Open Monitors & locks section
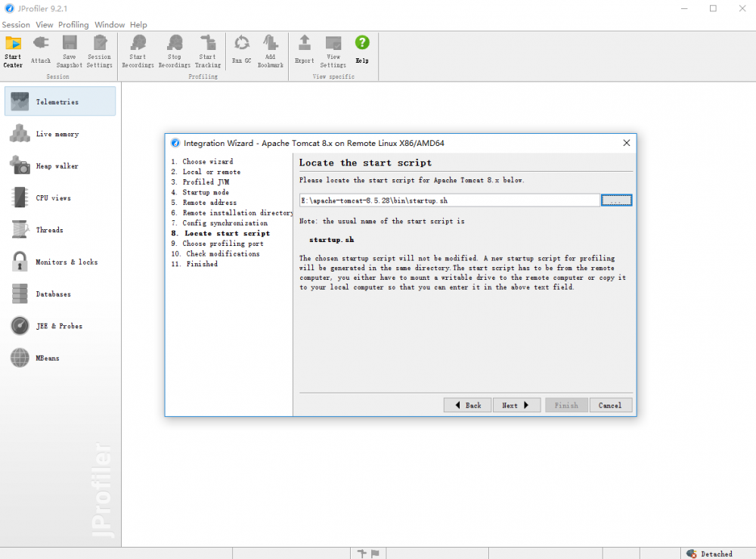This screenshot has width=756, height=559. [x=60, y=262]
